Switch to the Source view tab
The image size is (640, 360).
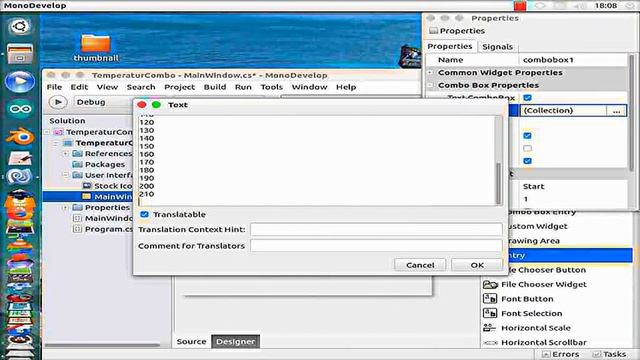(x=191, y=342)
